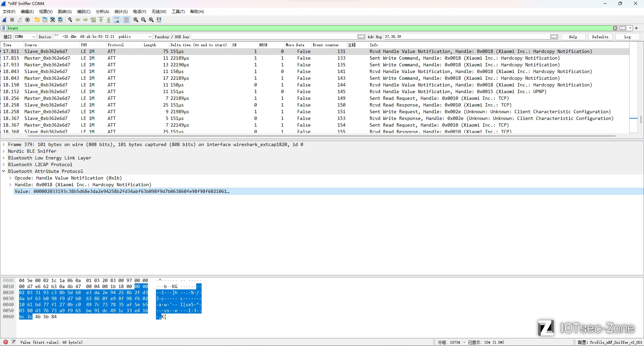This screenshot has height=346, width=644.
Task: Expand Nordic BLE Sniffer section
Action: (4, 151)
